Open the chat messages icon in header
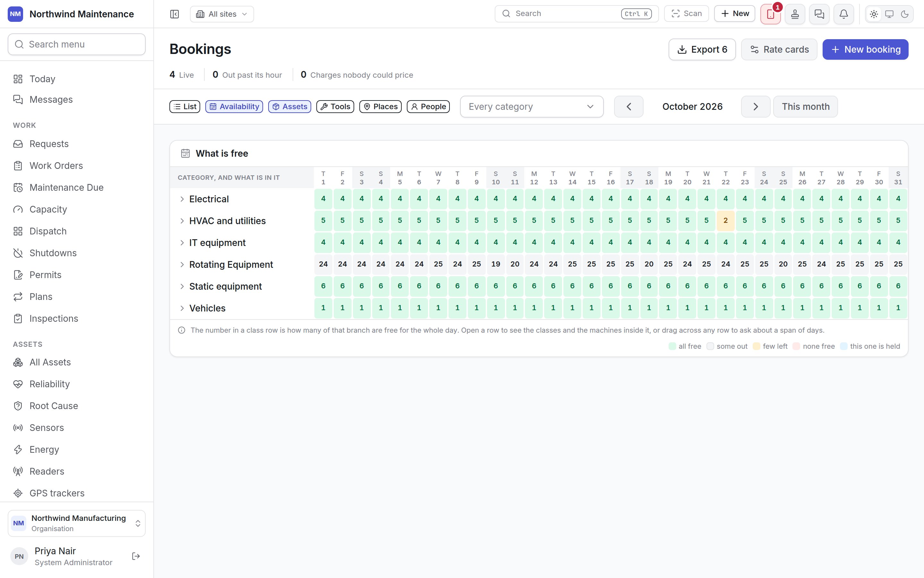Viewport: 924px width, 578px height. [x=819, y=14]
